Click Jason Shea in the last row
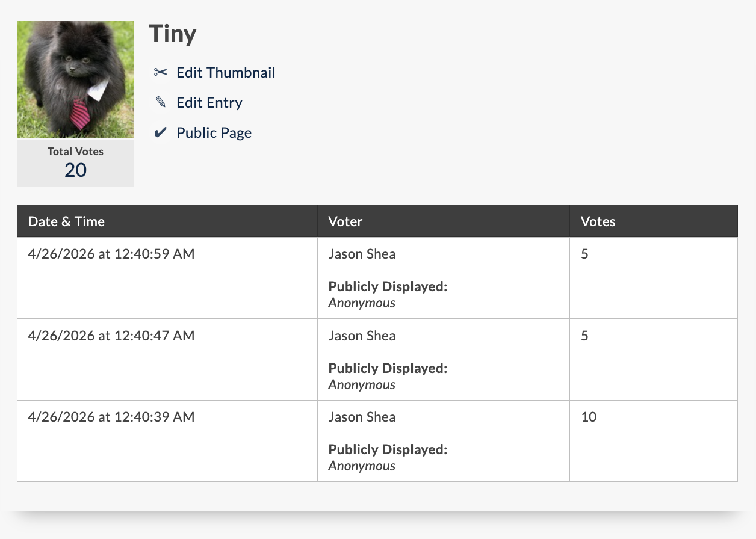 click(x=362, y=417)
